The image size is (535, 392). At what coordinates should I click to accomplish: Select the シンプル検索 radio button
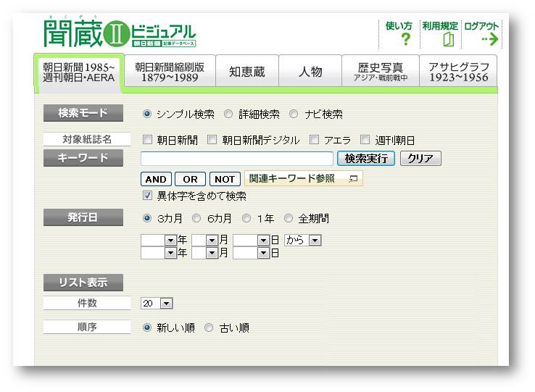(x=147, y=114)
